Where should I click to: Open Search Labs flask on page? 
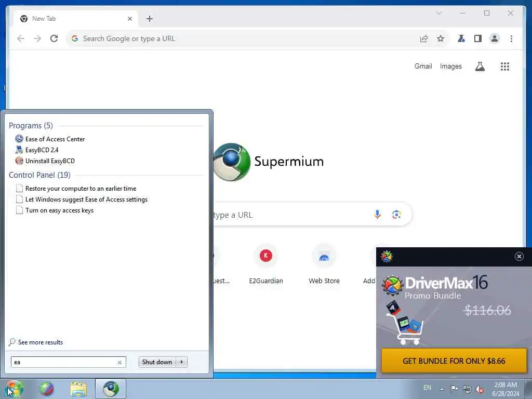pyautogui.click(x=480, y=66)
